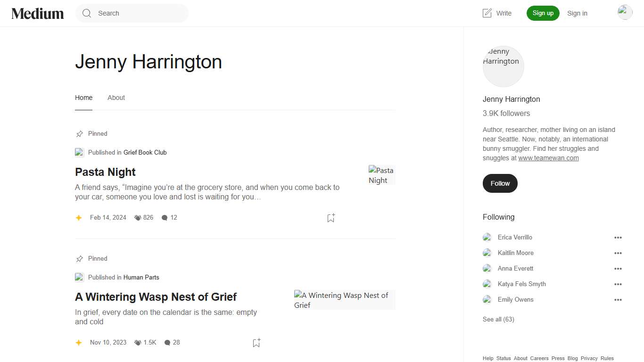Open responses on the Pasta Night article
Image resolution: width=644 pixels, height=362 pixels.
[x=169, y=217]
